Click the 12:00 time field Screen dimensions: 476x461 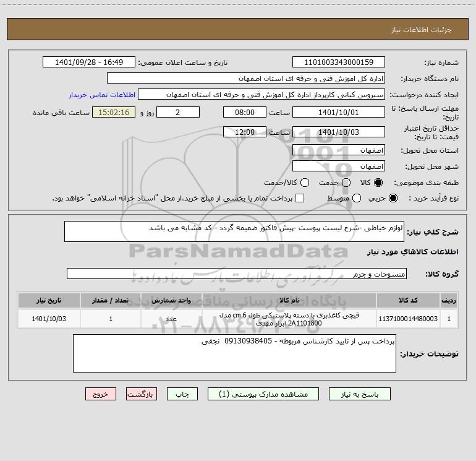coord(245,132)
